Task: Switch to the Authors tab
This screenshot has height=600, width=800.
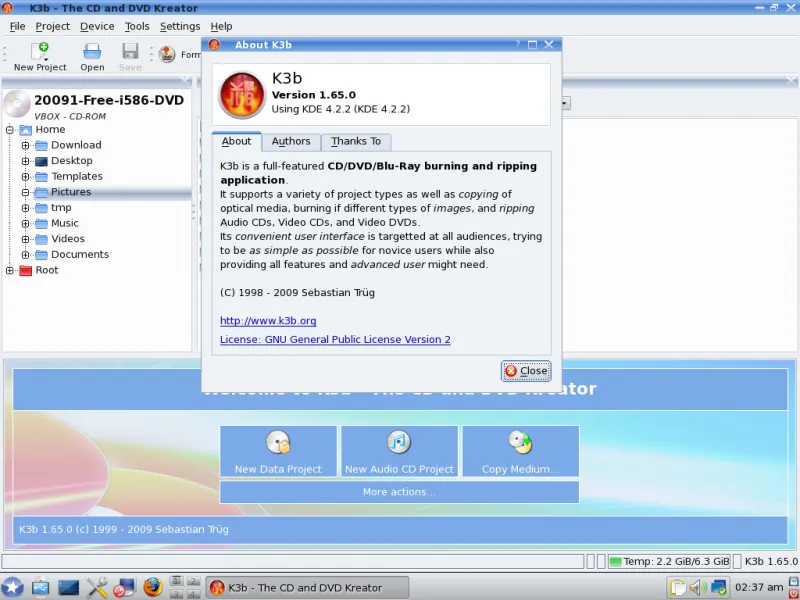Action: [x=291, y=142]
